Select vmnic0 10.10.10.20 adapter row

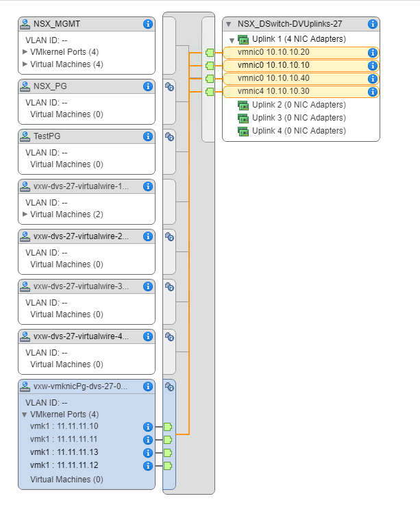(301, 53)
